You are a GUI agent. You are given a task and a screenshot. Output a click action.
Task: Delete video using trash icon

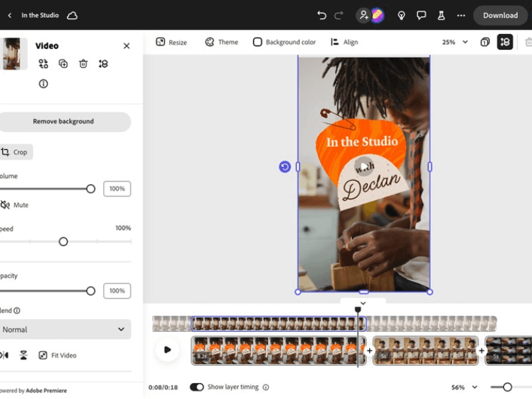[83, 64]
